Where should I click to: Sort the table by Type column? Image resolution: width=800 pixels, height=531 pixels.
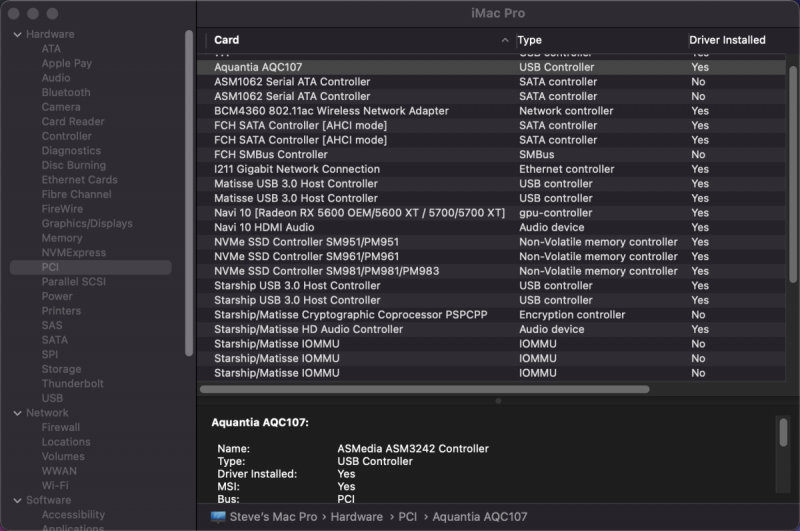pos(530,40)
